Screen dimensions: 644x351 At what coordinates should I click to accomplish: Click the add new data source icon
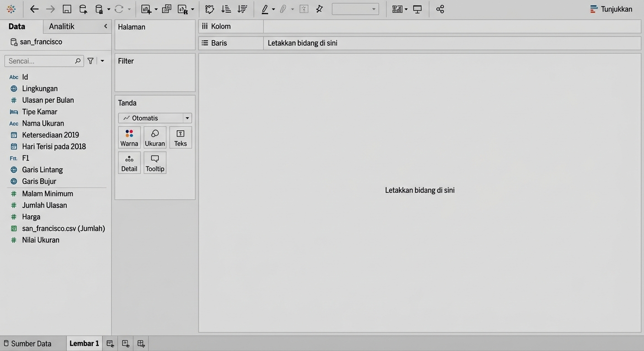(83, 9)
